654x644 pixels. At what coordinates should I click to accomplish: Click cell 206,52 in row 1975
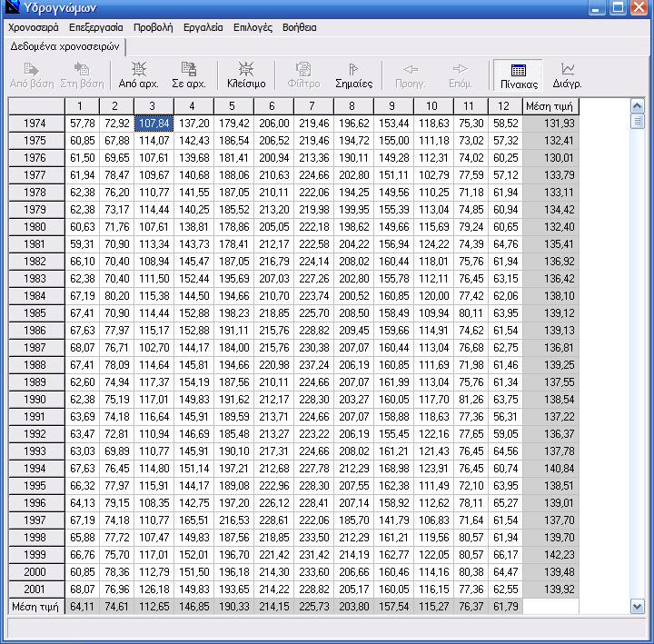[273, 141]
